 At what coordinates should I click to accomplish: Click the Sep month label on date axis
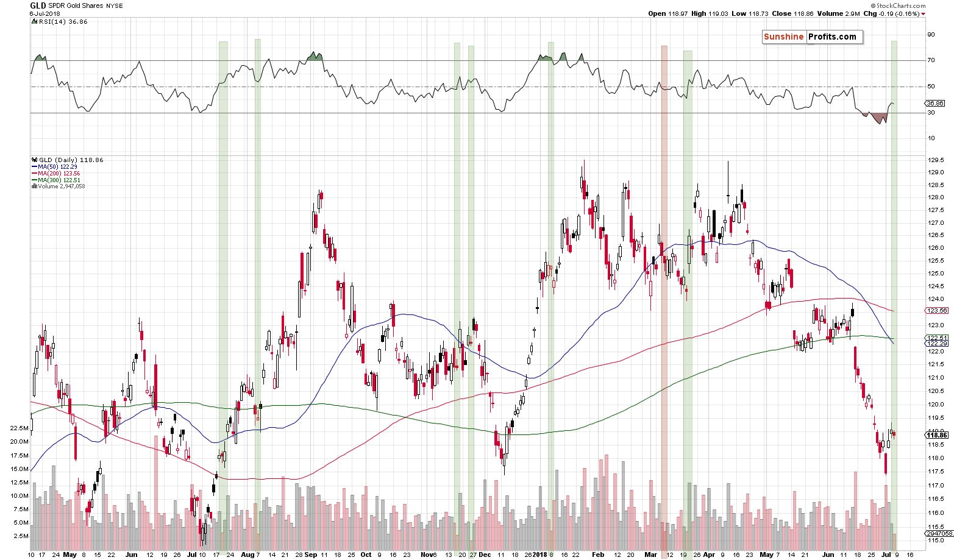click(310, 555)
